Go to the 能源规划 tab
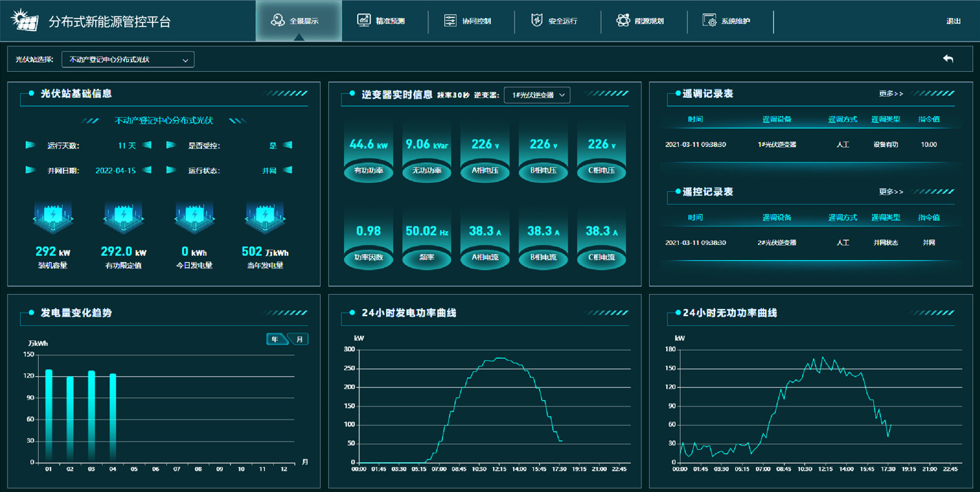The width and height of the screenshot is (980, 492). pyautogui.click(x=641, y=21)
